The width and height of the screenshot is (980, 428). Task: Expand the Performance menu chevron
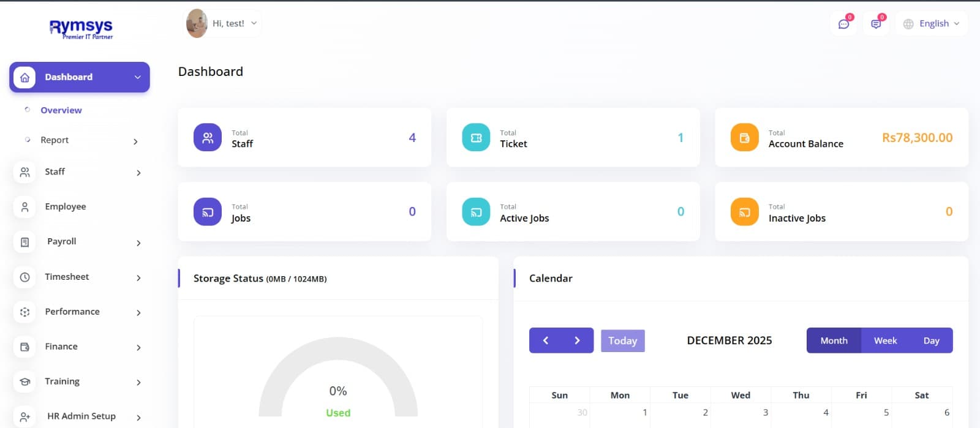coord(138,313)
